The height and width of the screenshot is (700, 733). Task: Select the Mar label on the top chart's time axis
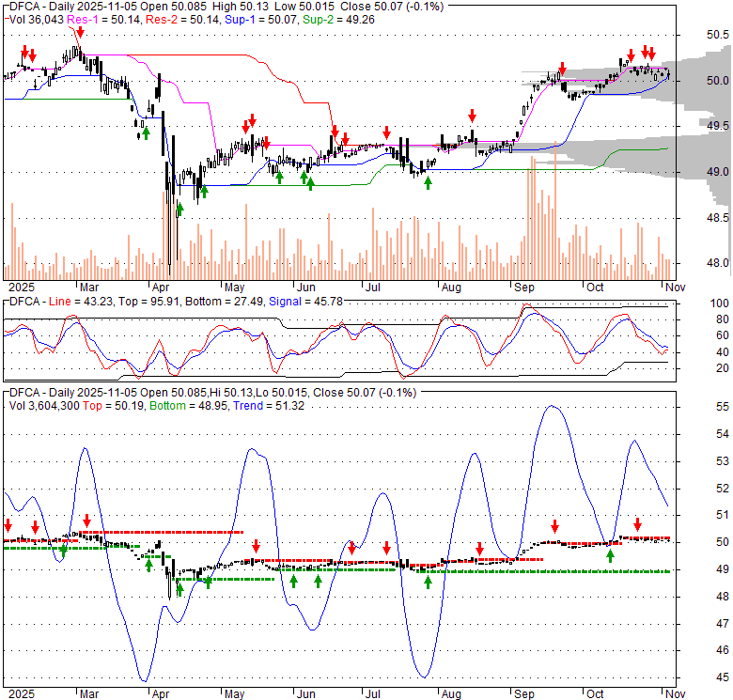(89, 288)
